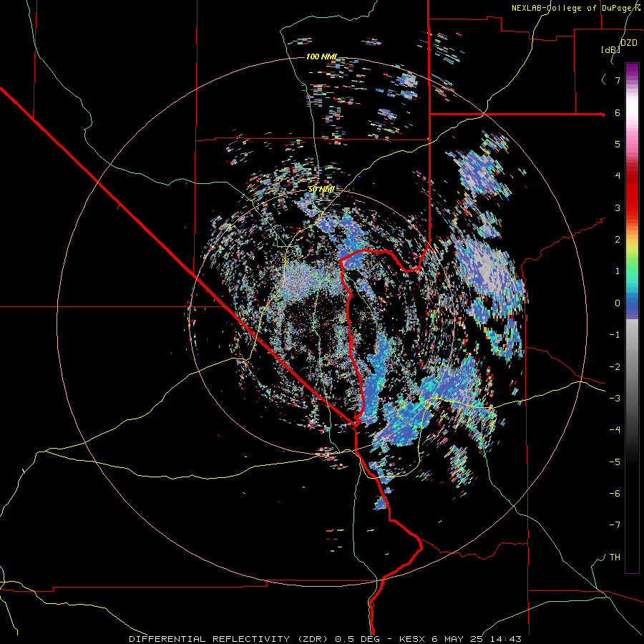Screen dimensions: 644x644
Task: Click the -7 value on the dB scale
Action: coord(615,525)
